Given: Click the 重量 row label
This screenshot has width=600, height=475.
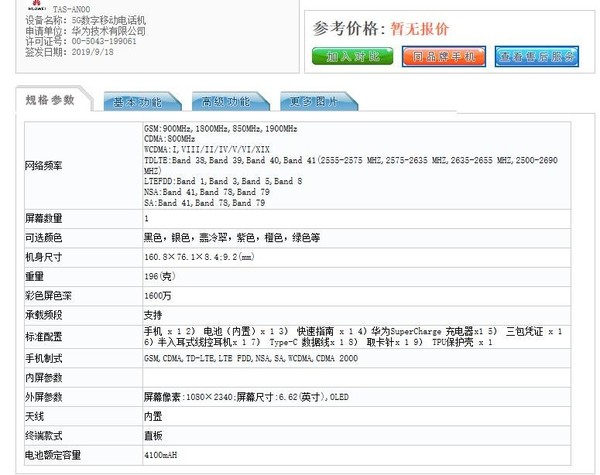Looking at the screenshot, I should pos(34,276).
